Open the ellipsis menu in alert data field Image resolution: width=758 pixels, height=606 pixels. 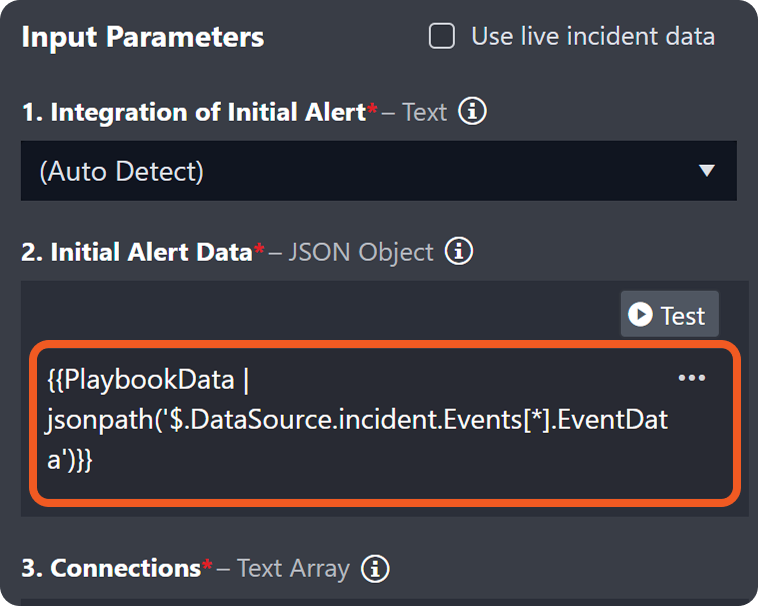point(692,378)
